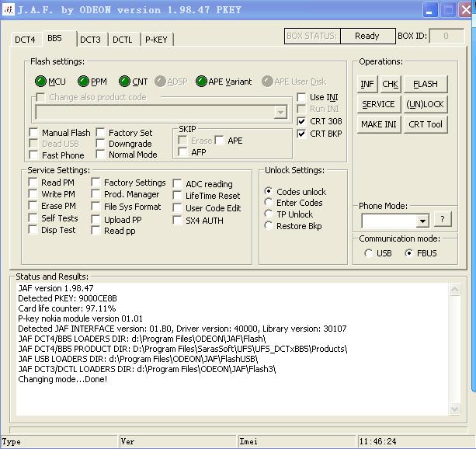The width and height of the screenshot is (476, 449).
Task: Select the Codes unlock radio button
Action: 269,191
